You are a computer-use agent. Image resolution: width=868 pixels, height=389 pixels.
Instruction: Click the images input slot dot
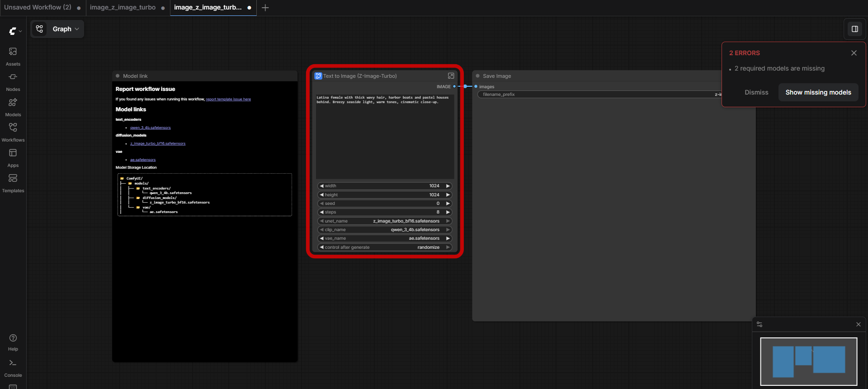tap(476, 86)
